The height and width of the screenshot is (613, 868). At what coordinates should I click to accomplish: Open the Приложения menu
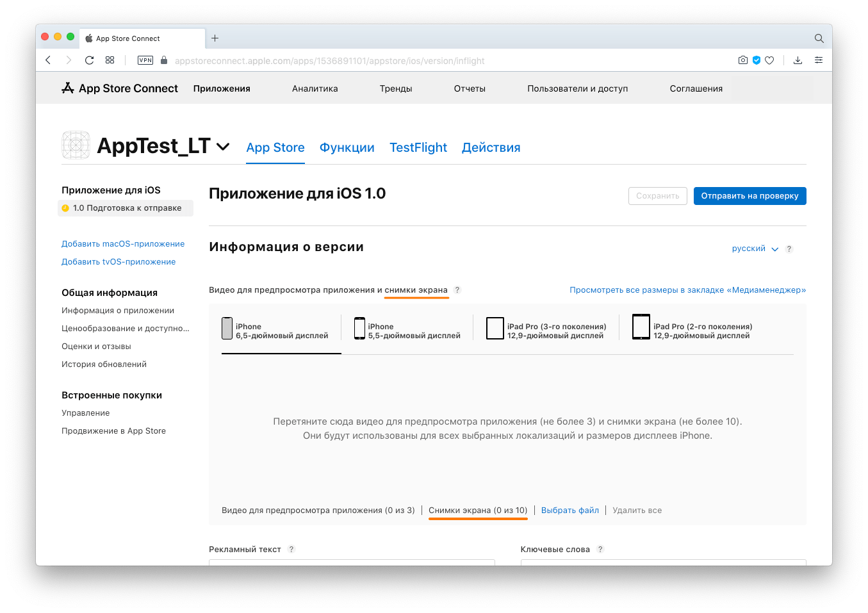[222, 88]
